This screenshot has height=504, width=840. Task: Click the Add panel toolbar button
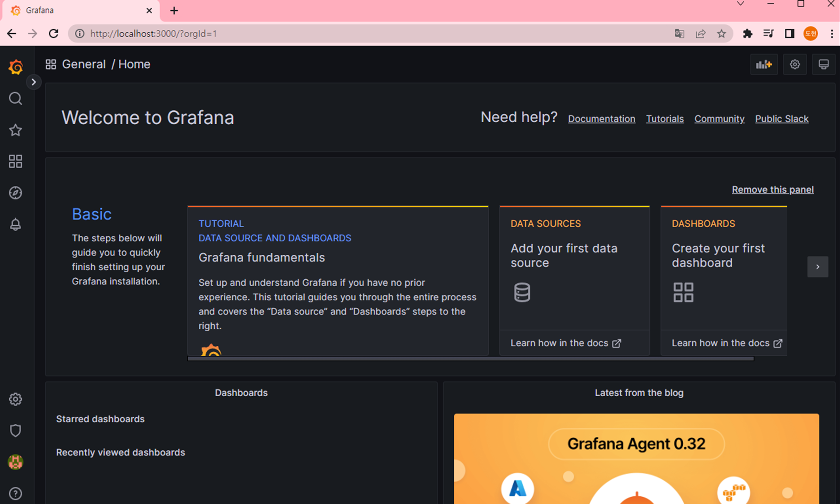[x=764, y=65]
